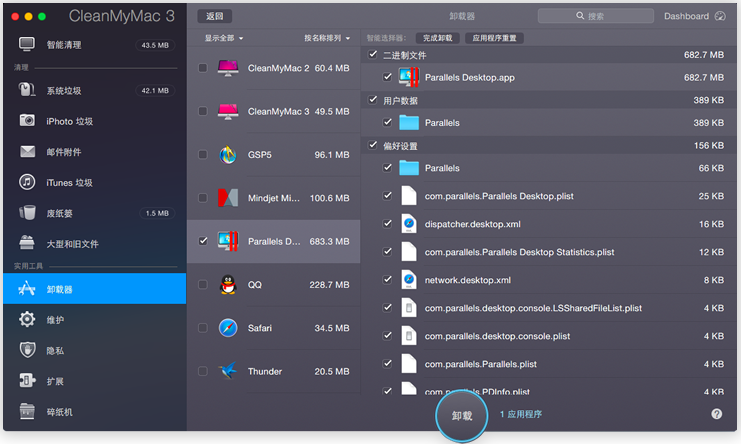Click the 完成卸载 smart selector button
Image resolution: width=741 pixels, height=444 pixels.
coord(438,38)
